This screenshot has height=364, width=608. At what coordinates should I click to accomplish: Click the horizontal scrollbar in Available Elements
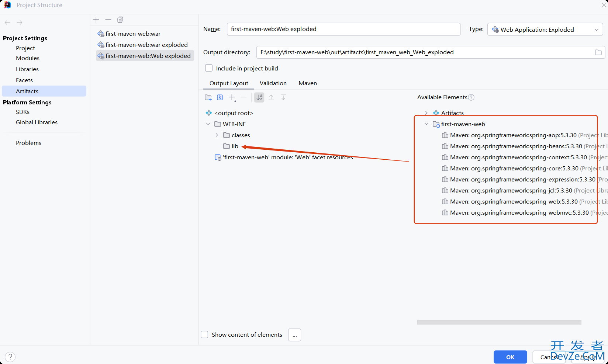499,322
